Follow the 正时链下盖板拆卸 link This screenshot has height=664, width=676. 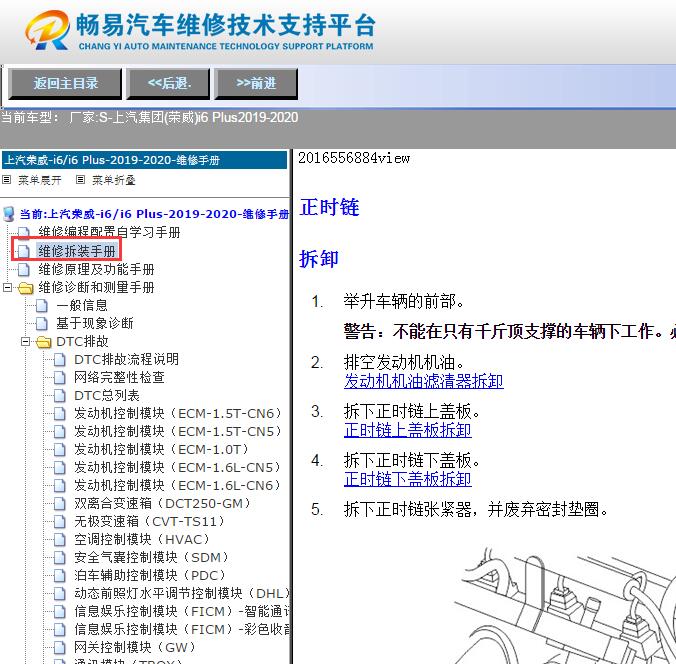pos(407,479)
